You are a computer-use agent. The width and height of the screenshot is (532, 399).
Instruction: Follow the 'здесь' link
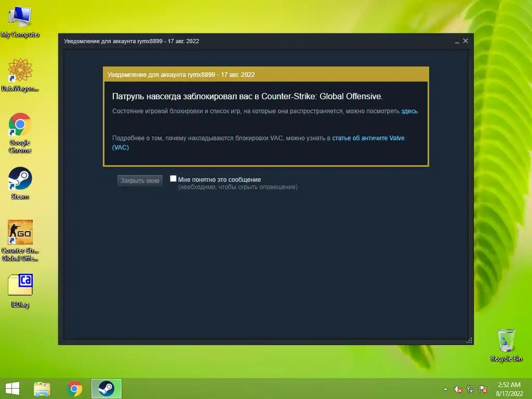(x=409, y=111)
